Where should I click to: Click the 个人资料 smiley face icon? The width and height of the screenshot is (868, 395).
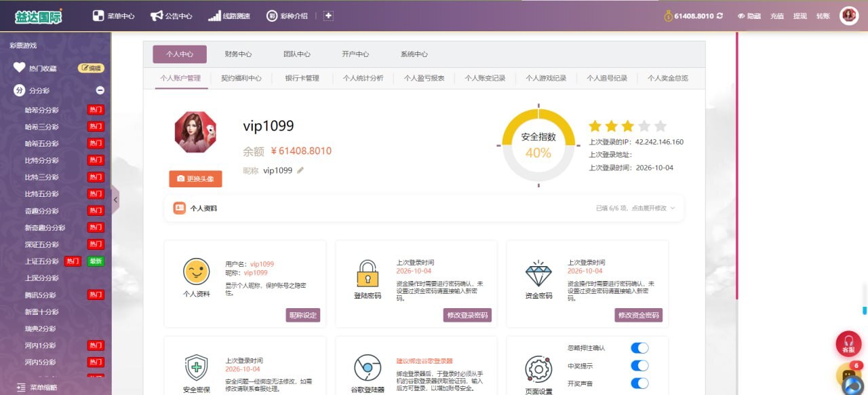(x=197, y=271)
